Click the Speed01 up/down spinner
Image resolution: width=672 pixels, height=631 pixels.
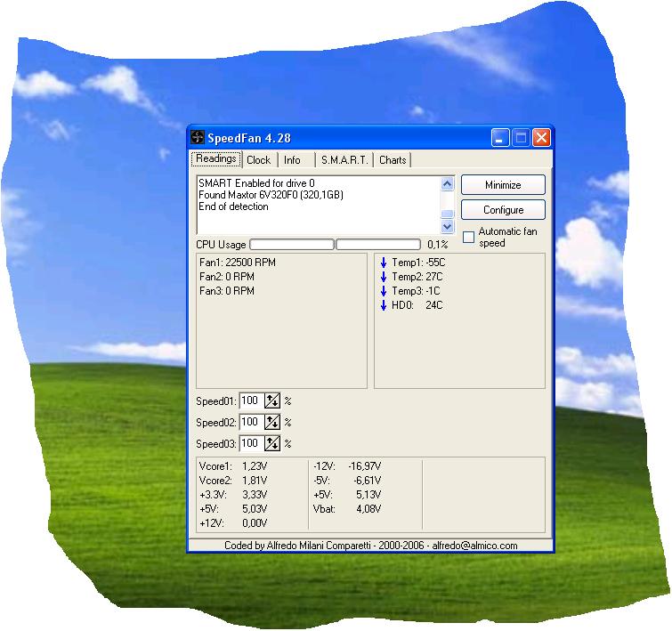[x=272, y=400]
